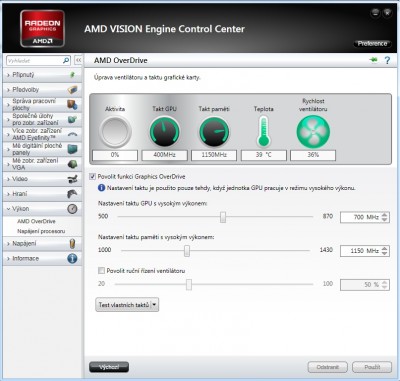Click the GPU clock slider handle
This screenshot has width=400, height=381.
click(x=223, y=217)
